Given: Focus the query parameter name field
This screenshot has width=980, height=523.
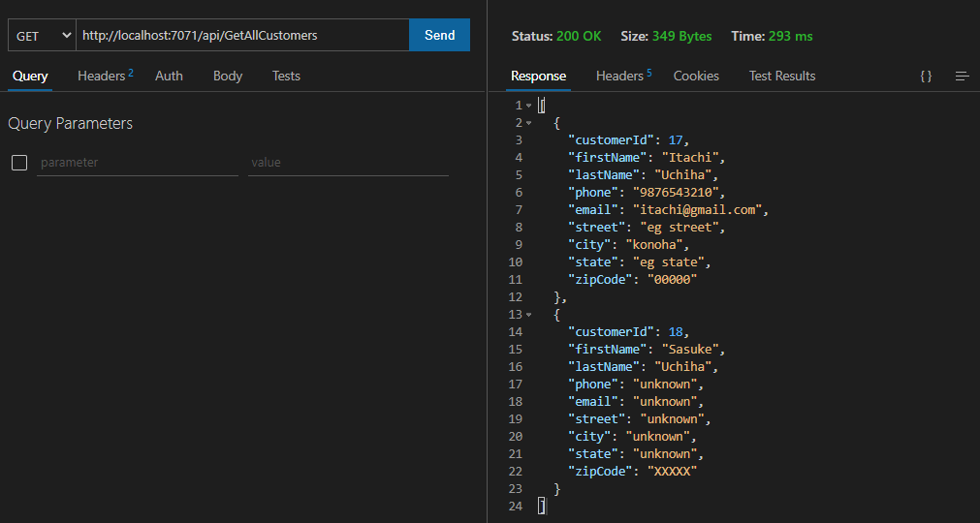Looking at the screenshot, I should pos(138,163).
